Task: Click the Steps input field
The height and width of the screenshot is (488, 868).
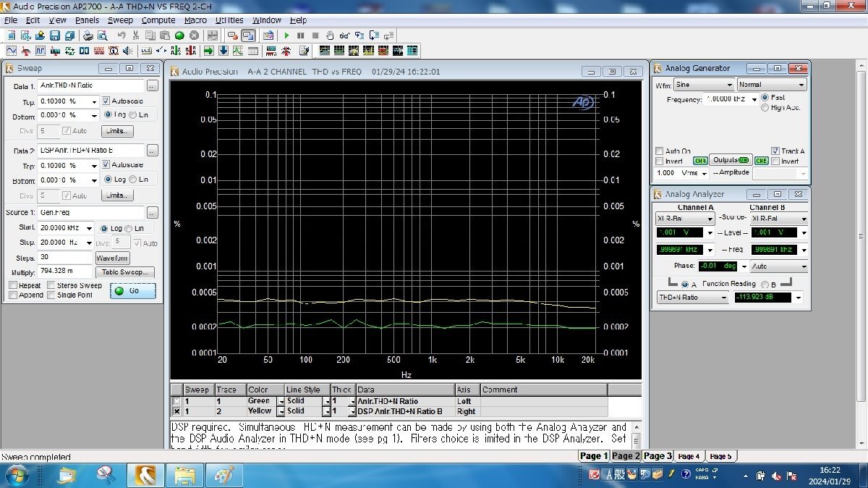Action: (x=64, y=258)
